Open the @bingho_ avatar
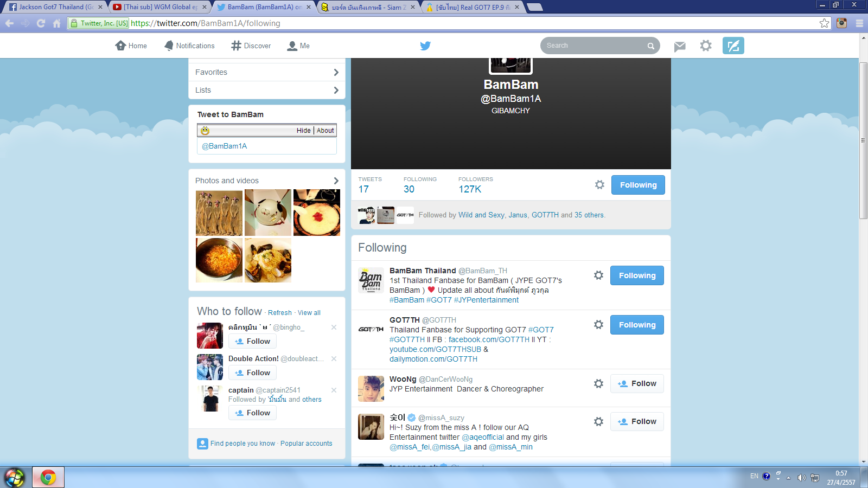The width and height of the screenshot is (868, 488). 210,336
